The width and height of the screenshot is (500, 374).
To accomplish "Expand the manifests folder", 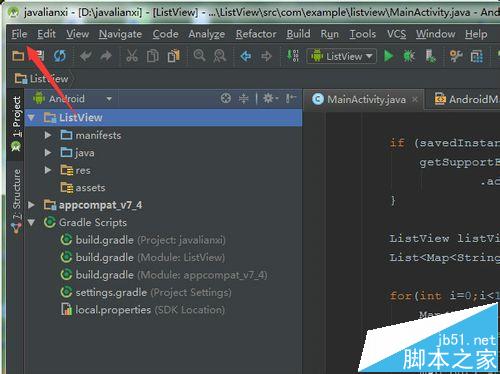I will point(48,135).
